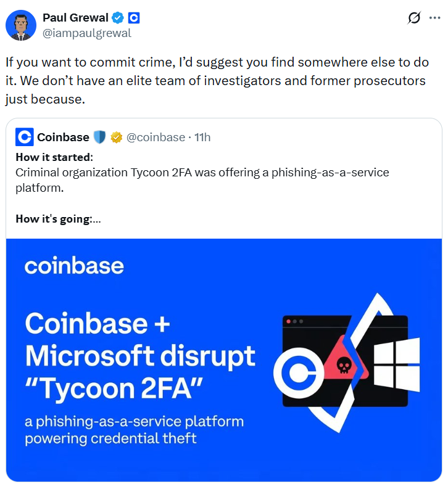Open Paul Grewal's profile picture
Viewport: 448px width, 489px height.
point(20,25)
